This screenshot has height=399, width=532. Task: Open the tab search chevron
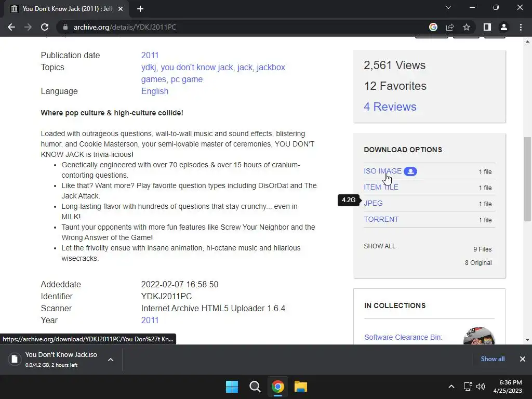tap(448, 7)
